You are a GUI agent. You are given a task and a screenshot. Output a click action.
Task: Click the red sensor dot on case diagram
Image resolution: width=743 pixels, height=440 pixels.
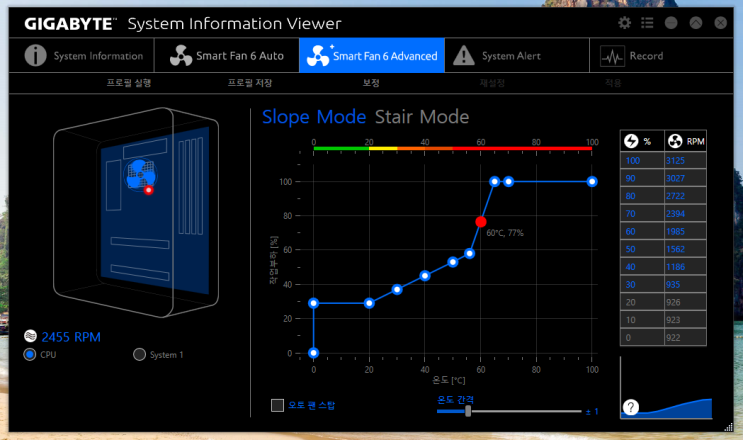click(x=149, y=190)
